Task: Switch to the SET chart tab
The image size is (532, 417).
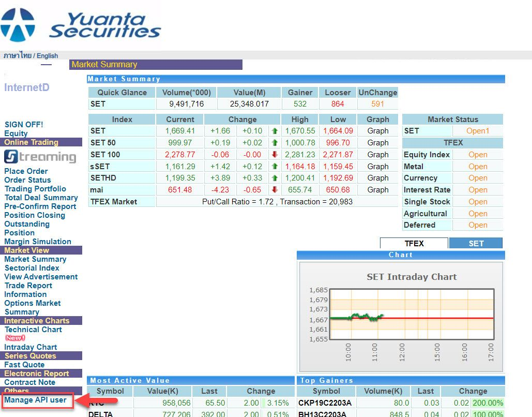Action: click(476, 243)
